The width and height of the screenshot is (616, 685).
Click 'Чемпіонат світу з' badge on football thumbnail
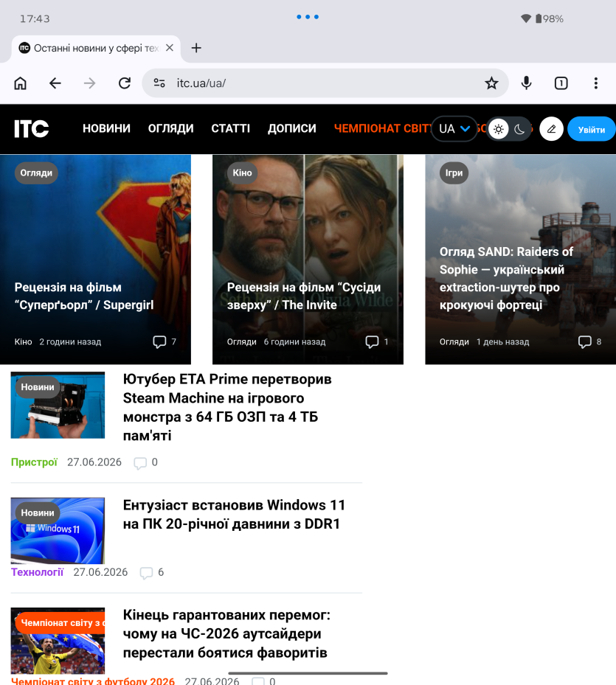coord(60,623)
